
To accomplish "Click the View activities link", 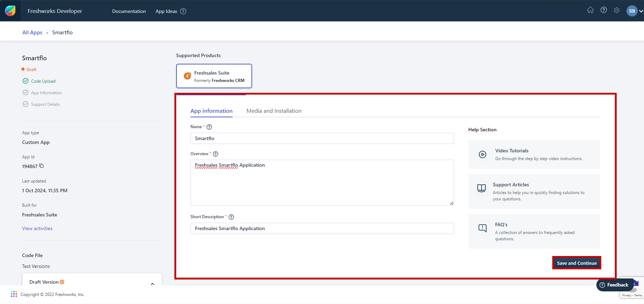I will 37,228.
